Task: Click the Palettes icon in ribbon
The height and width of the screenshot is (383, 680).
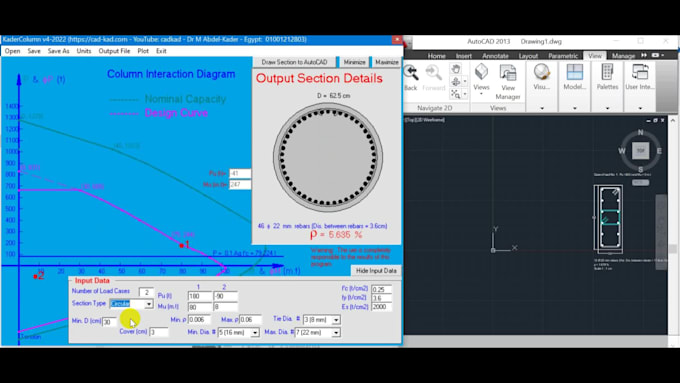Action: click(607, 72)
